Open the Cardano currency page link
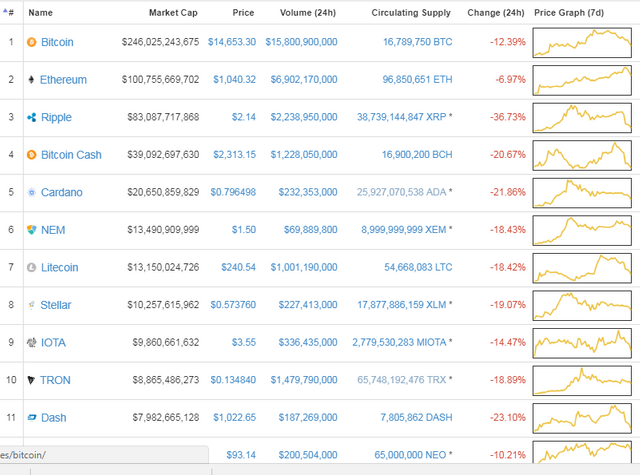This screenshot has width=640, height=475. pyautogui.click(x=62, y=192)
